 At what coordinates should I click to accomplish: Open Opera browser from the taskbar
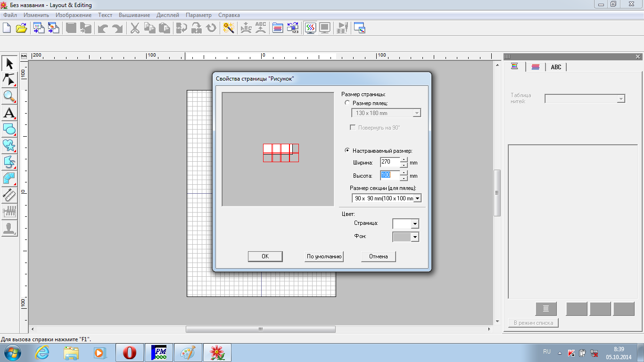pyautogui.click(x=130, y=352)
